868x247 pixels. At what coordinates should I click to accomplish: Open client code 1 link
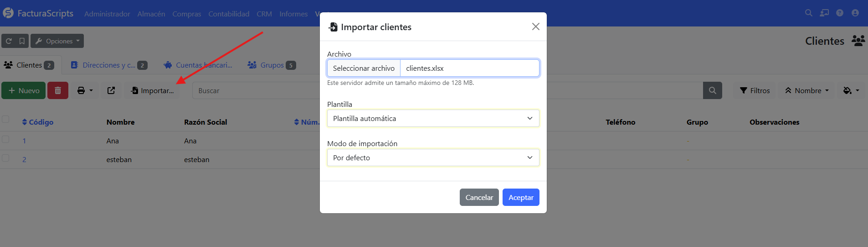(x=24, y=141)
